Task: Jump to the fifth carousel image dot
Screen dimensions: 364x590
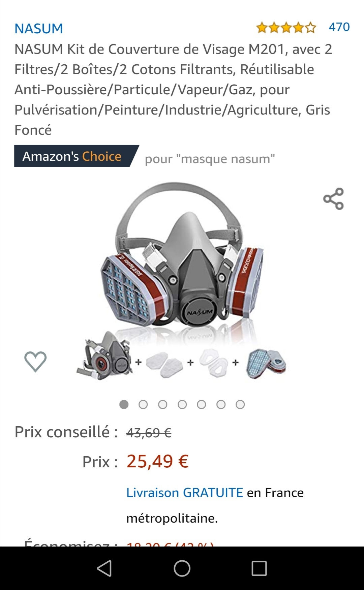Action: click(x=202, y=404)
